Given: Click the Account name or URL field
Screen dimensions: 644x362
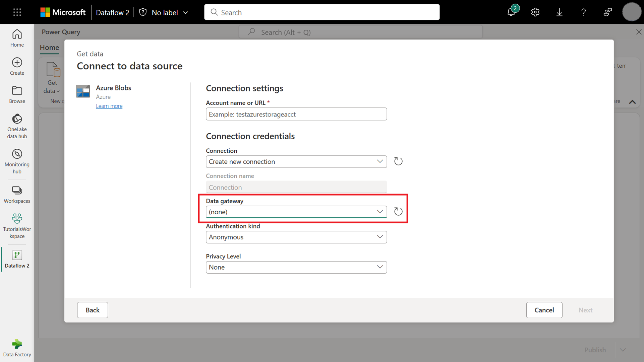Looking at the screenshot, I should coord(296,114).
